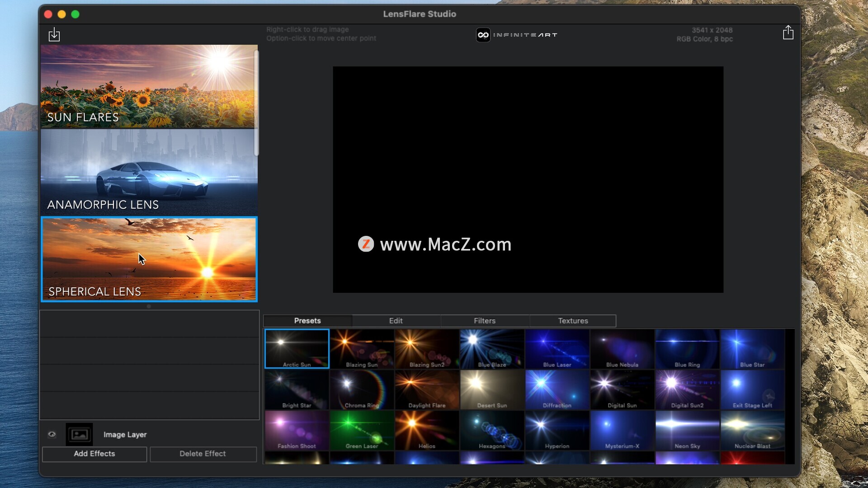The width and height of the screenshot is (868, 488).
Task: Choose the Nuclear Blast preset
Action: coord(752,430)
